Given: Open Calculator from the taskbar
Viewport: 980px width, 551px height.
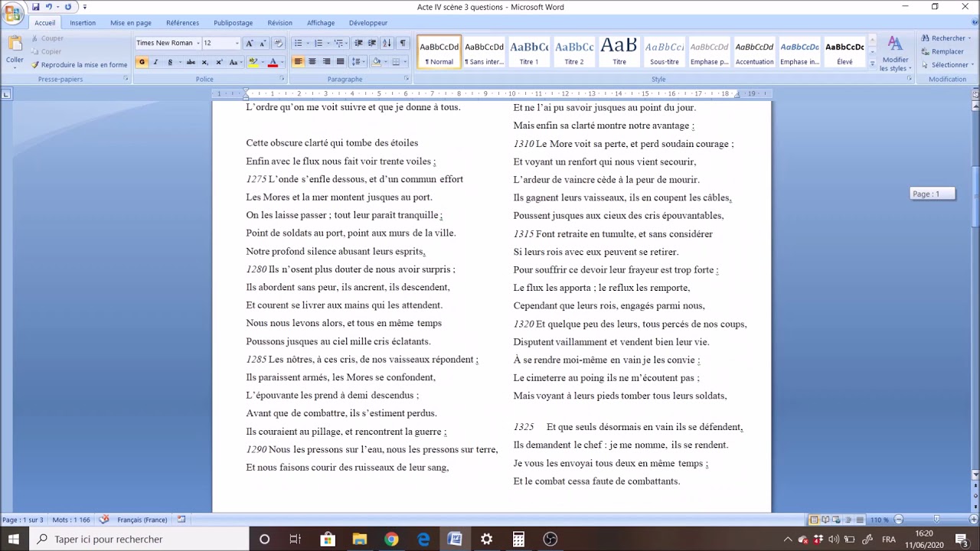Looking at the screenshot, I should pyautogui.click(x=518, y=540).
